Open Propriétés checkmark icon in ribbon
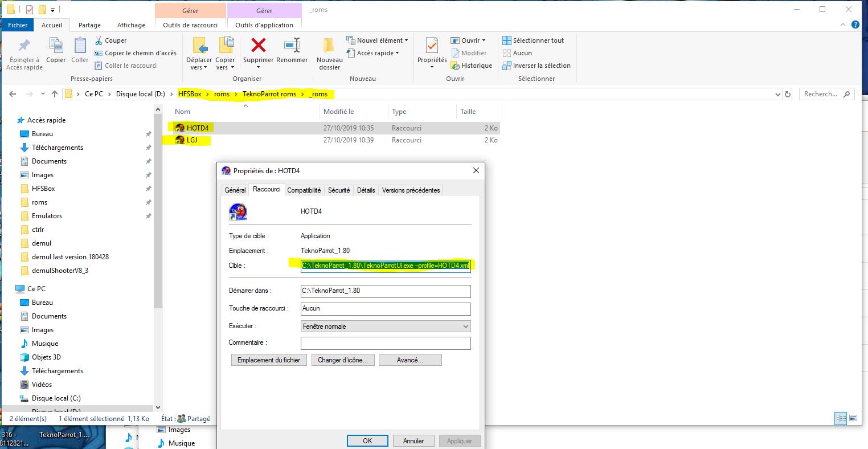This screenshot has width=868, height=449. click(x=432, y=46)
